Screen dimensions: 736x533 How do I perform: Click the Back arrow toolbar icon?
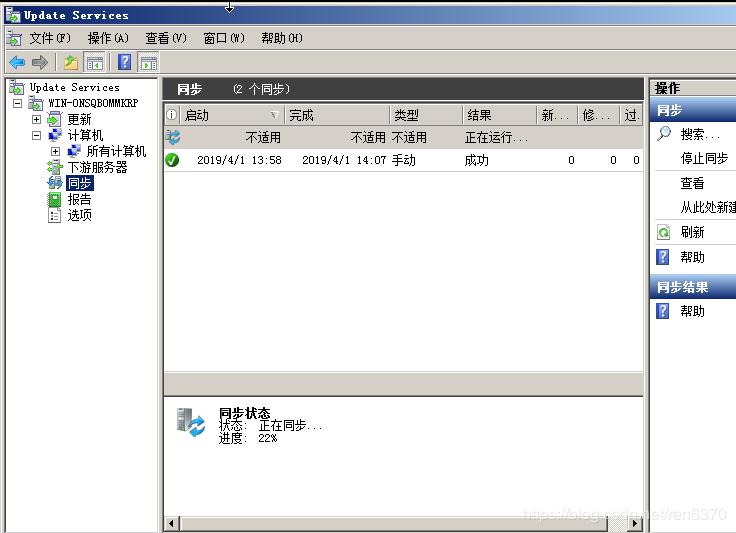[x=17, y=62]
